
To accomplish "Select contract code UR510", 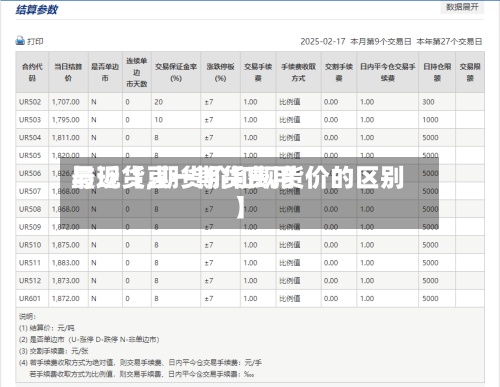I will tap(30, 245).
